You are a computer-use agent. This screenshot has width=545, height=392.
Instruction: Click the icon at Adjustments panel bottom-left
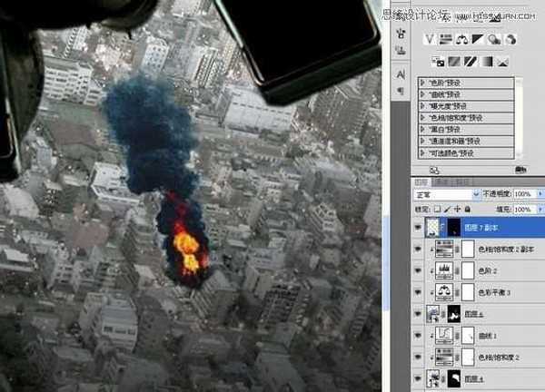coord(434,170)
